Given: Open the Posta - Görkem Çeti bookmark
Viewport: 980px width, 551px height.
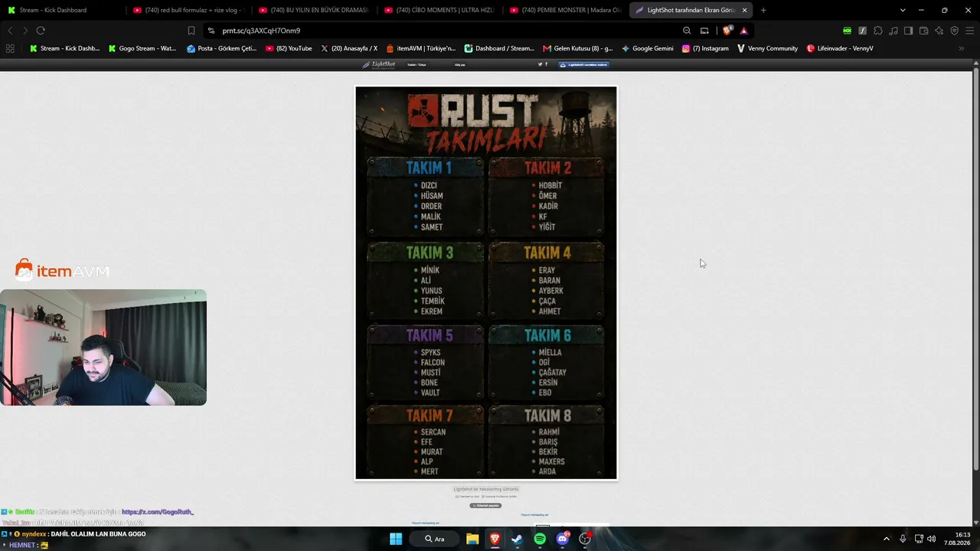Looking at the screenshot, I should pos(222,48).
